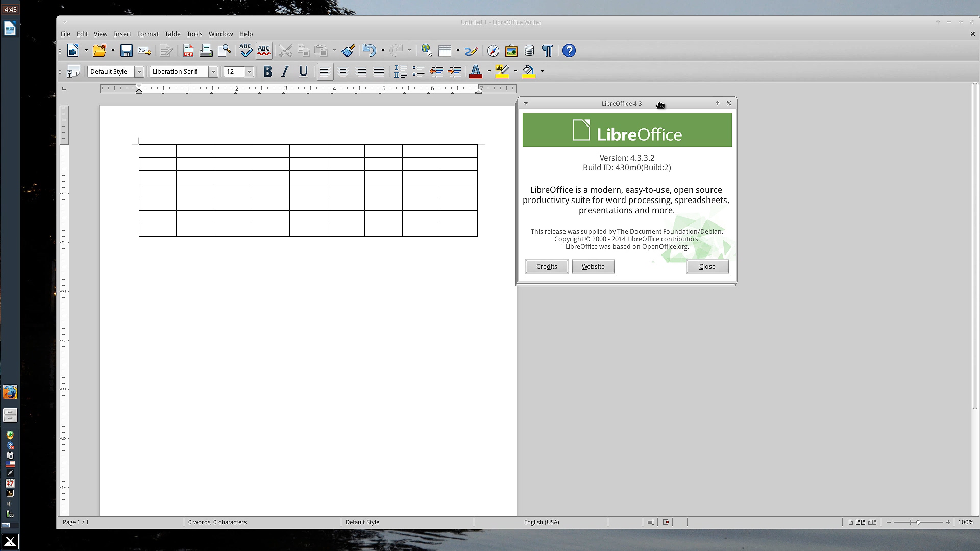The image size is (980, 551).
Task: Open the New document type dropdown arrow
Action: point(86,51)
